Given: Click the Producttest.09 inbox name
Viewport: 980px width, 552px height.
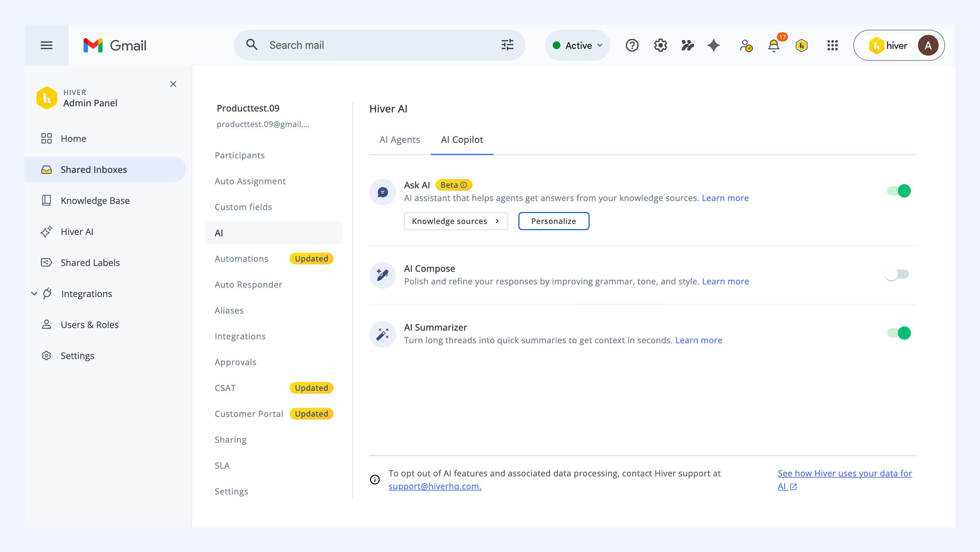Looking at the screenshot, I should [x=248, y=108].
